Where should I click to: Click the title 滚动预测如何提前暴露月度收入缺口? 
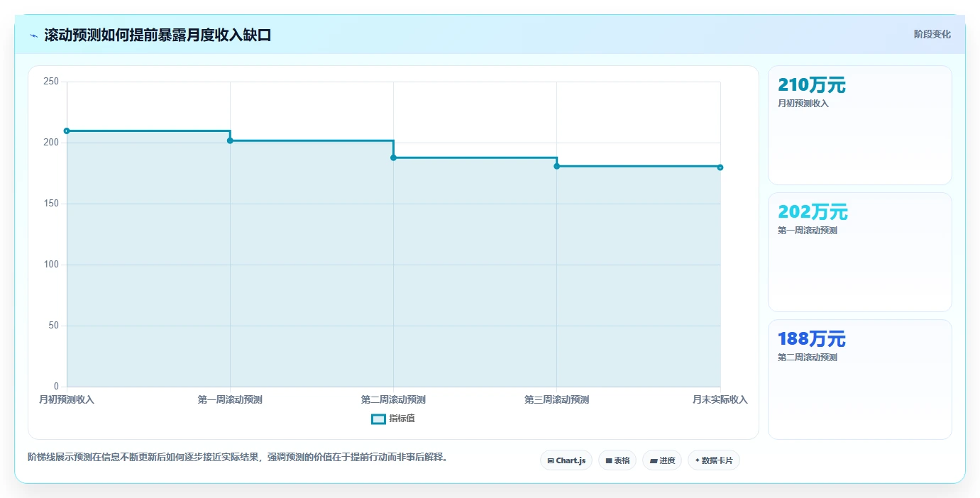click(158, 35)
